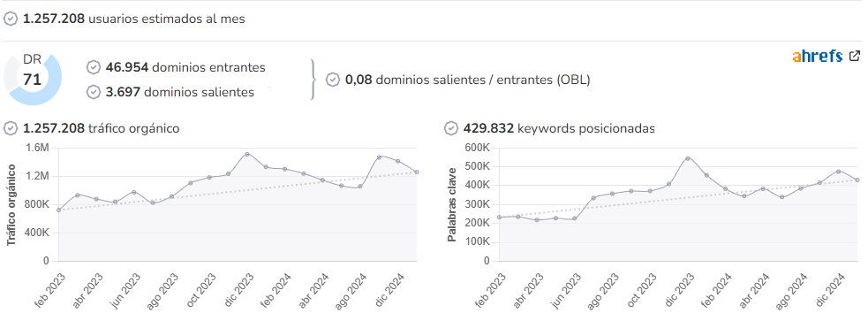Click check icon beside dominios salientes
The height and width of the screenshot is (321, 868).
[94, 92]
